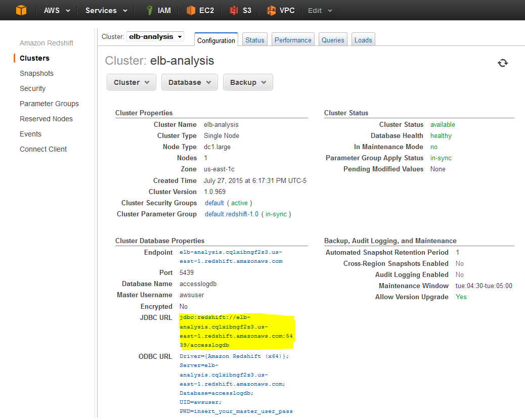Click the ODBC URL connection string
Image resolution: width=525 pixels, height=420 pixels.
pos(236,384)
